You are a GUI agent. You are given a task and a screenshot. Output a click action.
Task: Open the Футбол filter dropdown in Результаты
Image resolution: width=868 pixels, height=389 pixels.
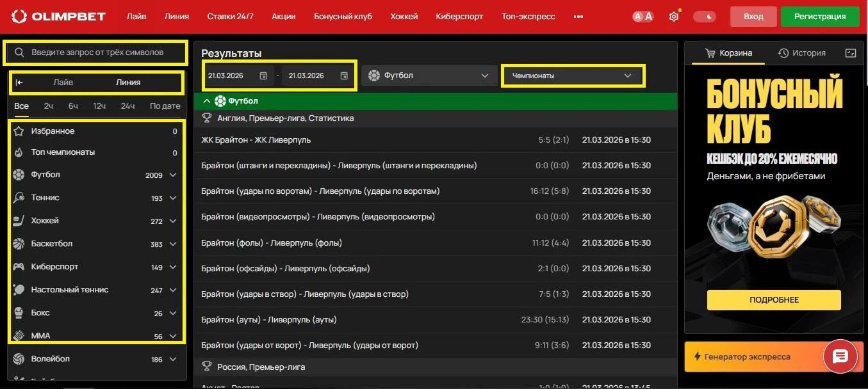pyautogui.click(x=429, y=75)
